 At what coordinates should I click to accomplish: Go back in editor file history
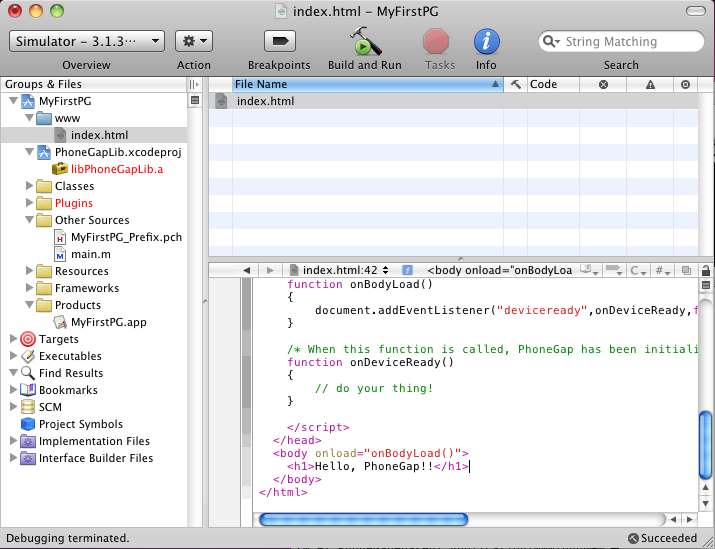(247, 270)
